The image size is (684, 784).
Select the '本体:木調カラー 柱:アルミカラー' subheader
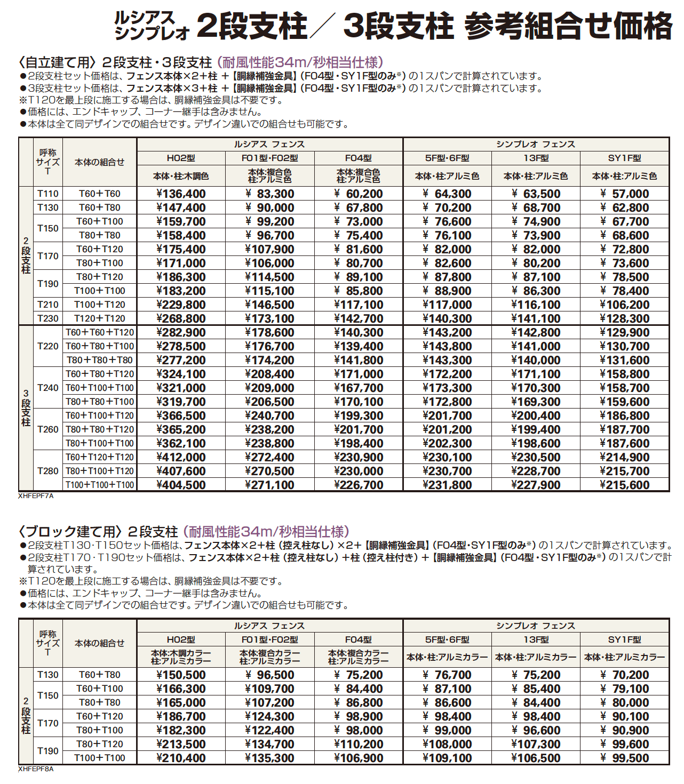181,657
